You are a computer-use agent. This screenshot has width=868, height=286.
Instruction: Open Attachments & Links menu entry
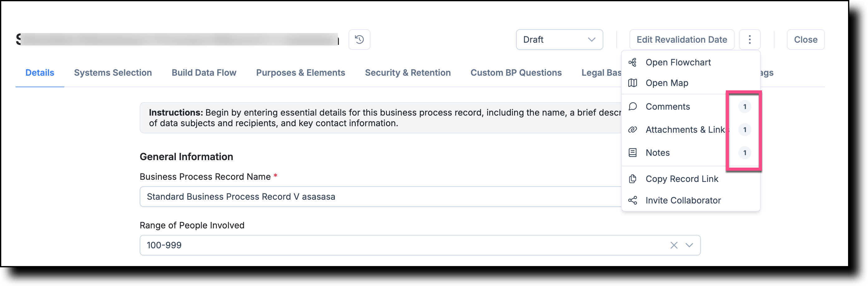(690, 130)
